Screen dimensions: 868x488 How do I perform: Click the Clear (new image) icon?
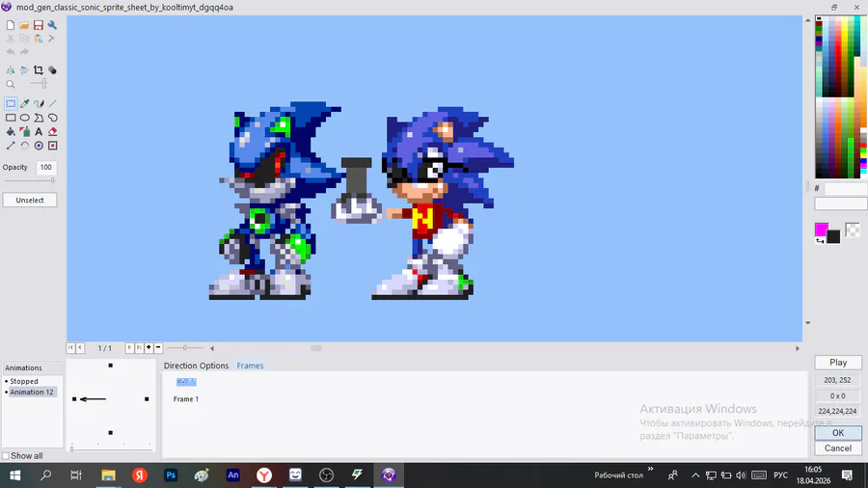(x=11, y=25)
